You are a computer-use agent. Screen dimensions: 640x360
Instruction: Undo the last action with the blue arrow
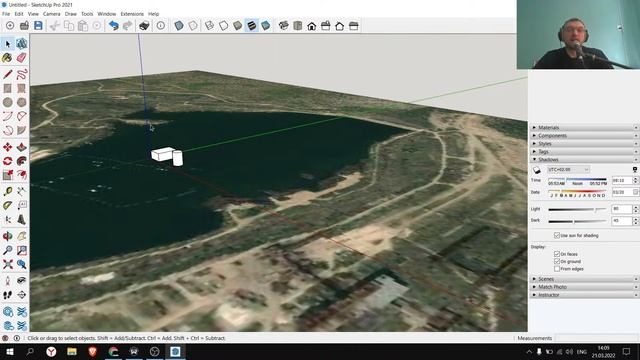point(113,26)
